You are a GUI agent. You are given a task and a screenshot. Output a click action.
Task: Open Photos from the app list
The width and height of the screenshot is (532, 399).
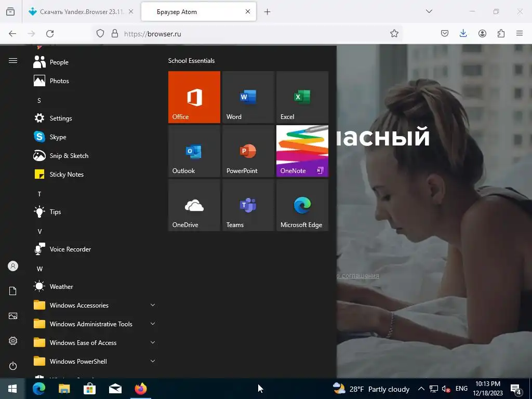pyautogui.click(x=95, y=81)
